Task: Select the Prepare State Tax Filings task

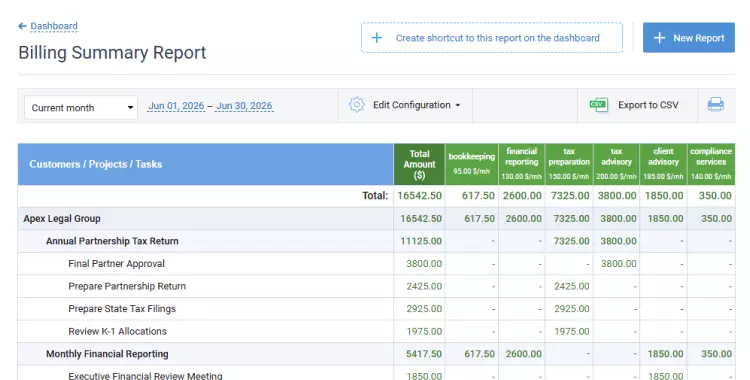Action: tap(122, 309)
